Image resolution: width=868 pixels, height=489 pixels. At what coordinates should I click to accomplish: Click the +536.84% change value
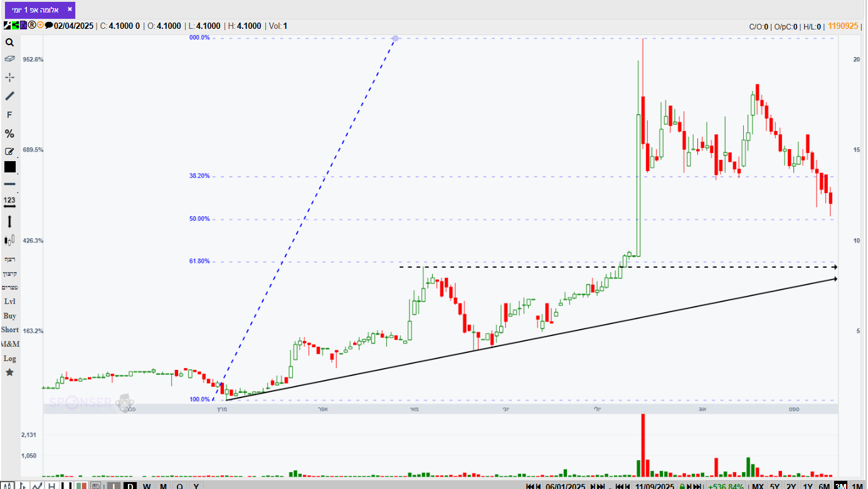point(726,486)
